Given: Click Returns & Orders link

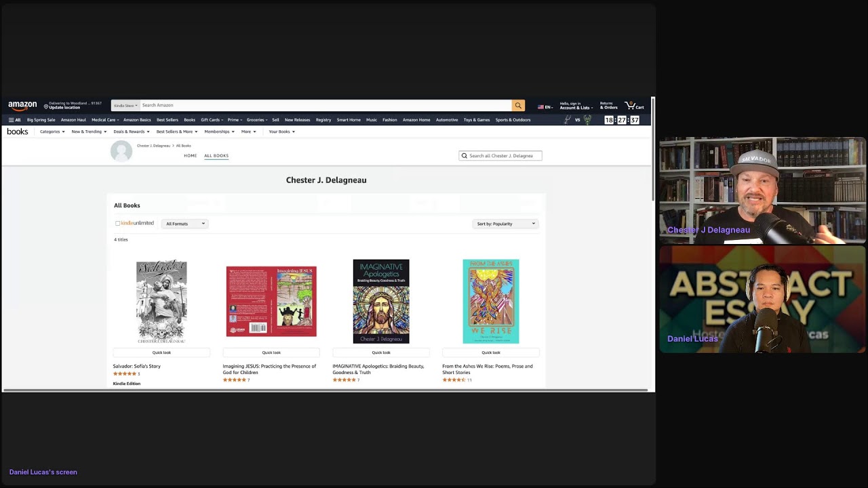Looking at the screenshot, I should 608,106.
